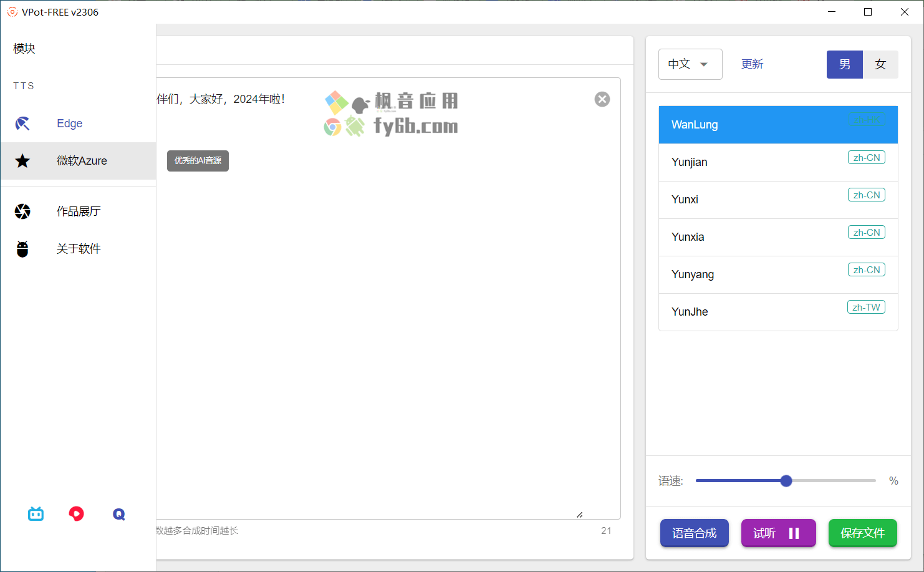Choose the Yunxia voice
The image size is (924, 572).
(x=778, y=237)
